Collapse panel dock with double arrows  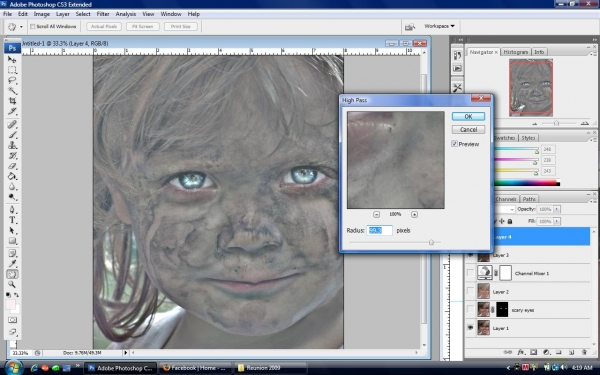click(595, 39)
